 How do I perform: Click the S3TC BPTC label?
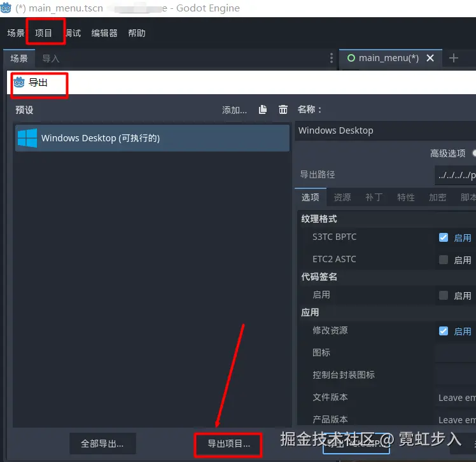click(334, 237)
